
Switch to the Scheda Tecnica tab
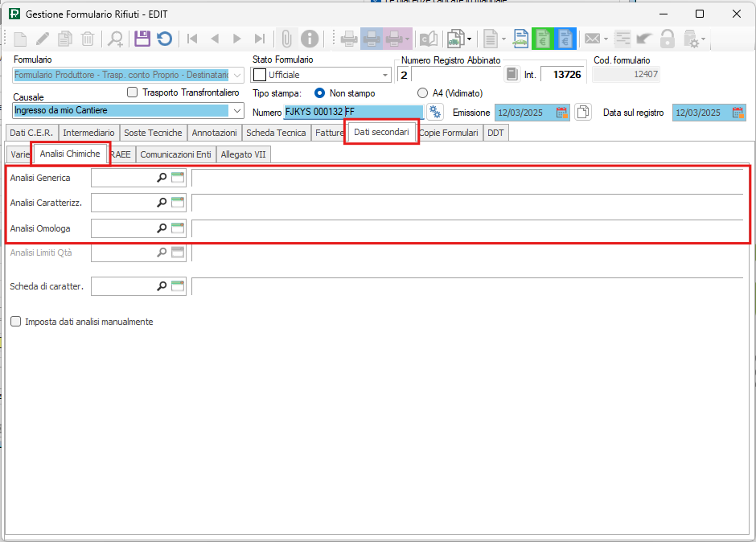coord(276,133)
